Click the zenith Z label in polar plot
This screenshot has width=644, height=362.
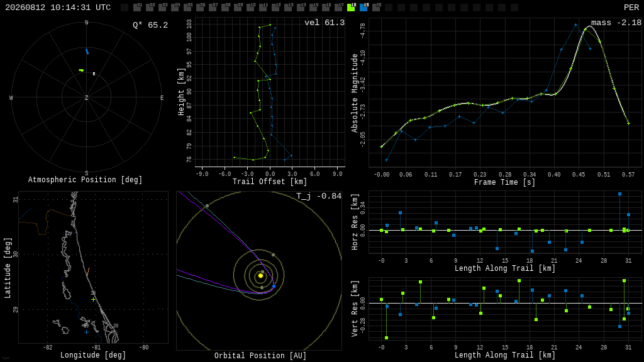[86, 97]
